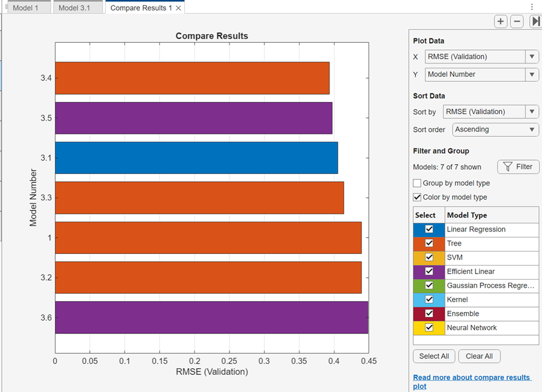Enable Group by model type

pos(417,183)
